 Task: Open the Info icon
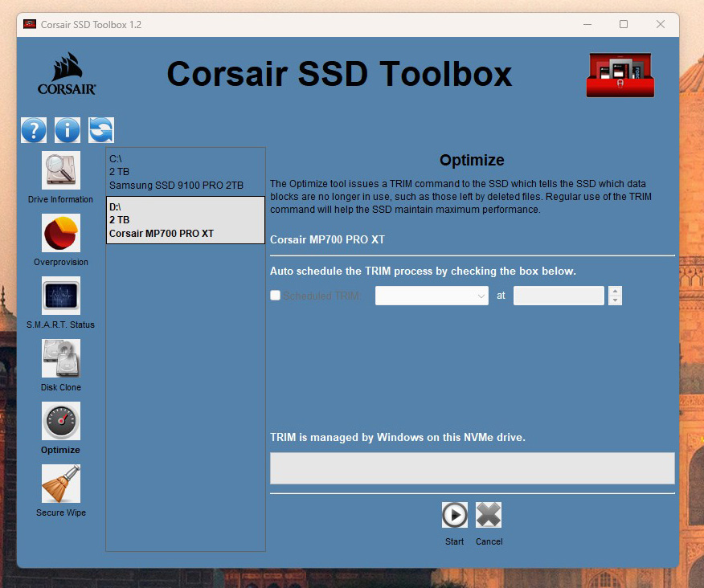[x=68, y=130]
